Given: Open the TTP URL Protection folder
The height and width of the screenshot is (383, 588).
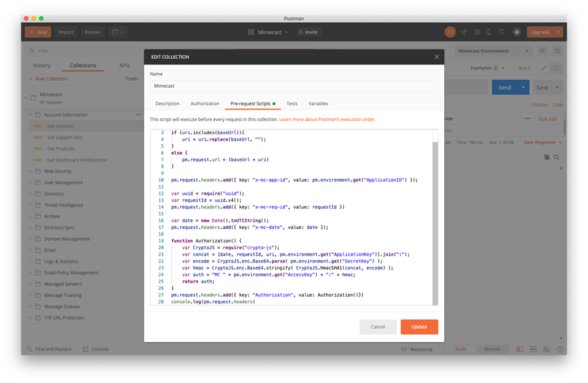Looking at the screenshot, I should click(64, 318).
